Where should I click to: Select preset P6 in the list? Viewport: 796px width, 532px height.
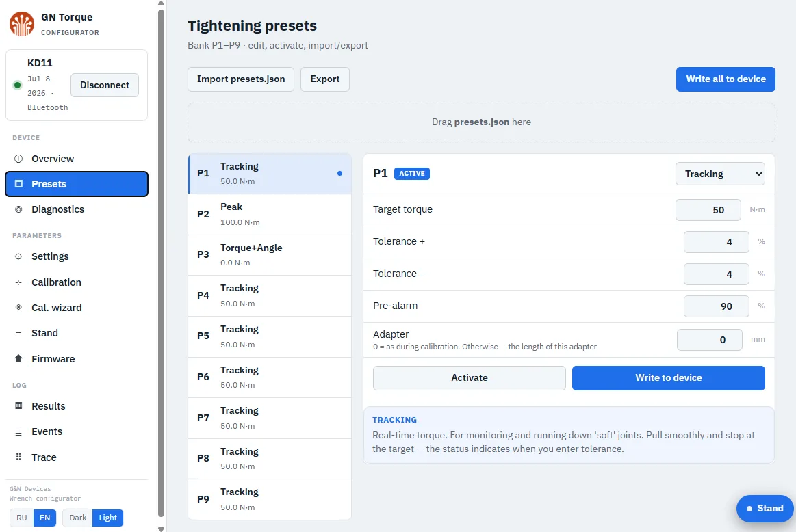[x=270, y=377]
